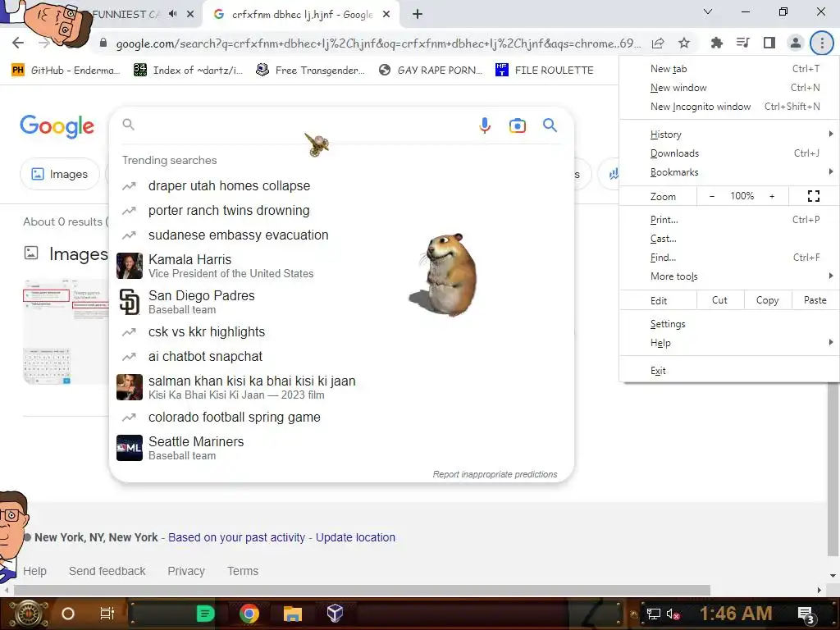
Task: Open the tab search chevron in the title bar
Action: 708,11
